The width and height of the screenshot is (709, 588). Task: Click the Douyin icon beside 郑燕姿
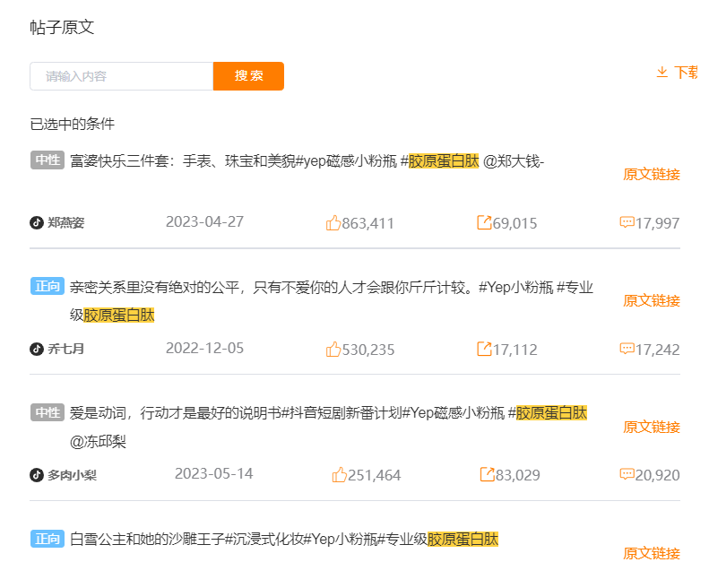(x=37, y=222)
